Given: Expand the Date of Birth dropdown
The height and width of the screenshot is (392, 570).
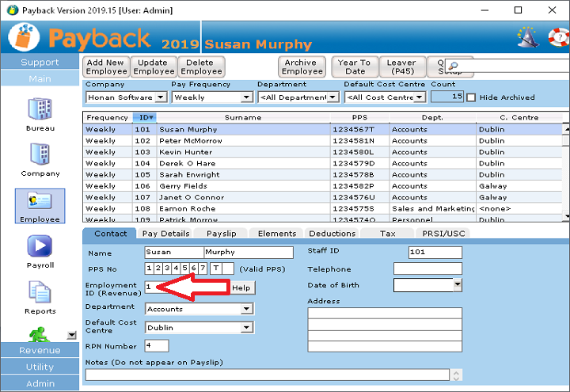Looking at the screenshot, I should point(458,284).
